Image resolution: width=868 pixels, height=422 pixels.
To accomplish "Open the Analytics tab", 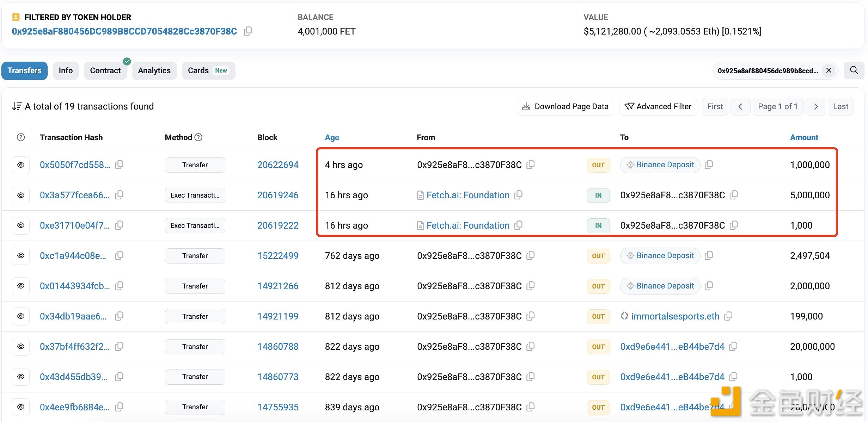I will [154, 70].
